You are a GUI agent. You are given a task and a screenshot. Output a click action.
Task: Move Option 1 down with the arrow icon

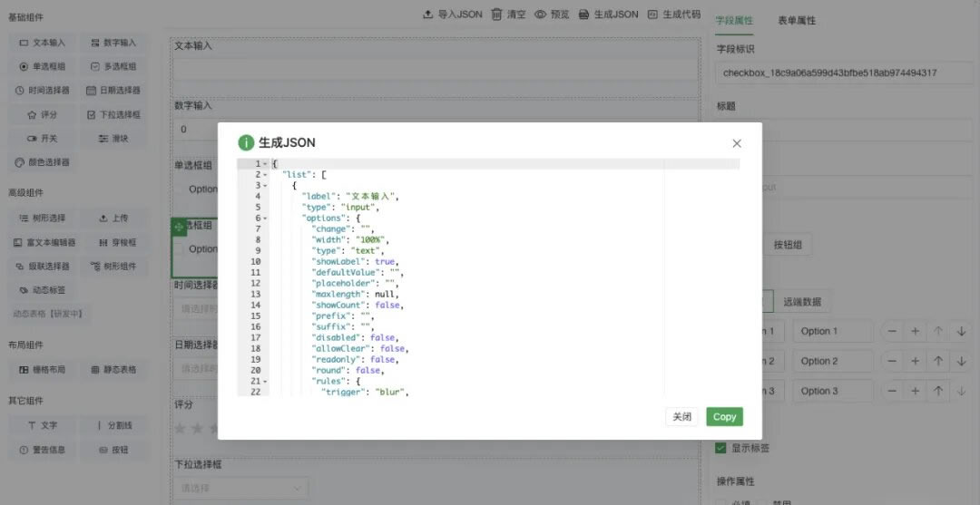[x=961, y=332]
